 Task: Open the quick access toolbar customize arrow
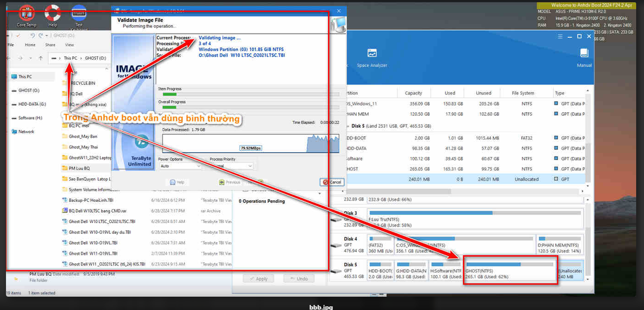point(46,36)
